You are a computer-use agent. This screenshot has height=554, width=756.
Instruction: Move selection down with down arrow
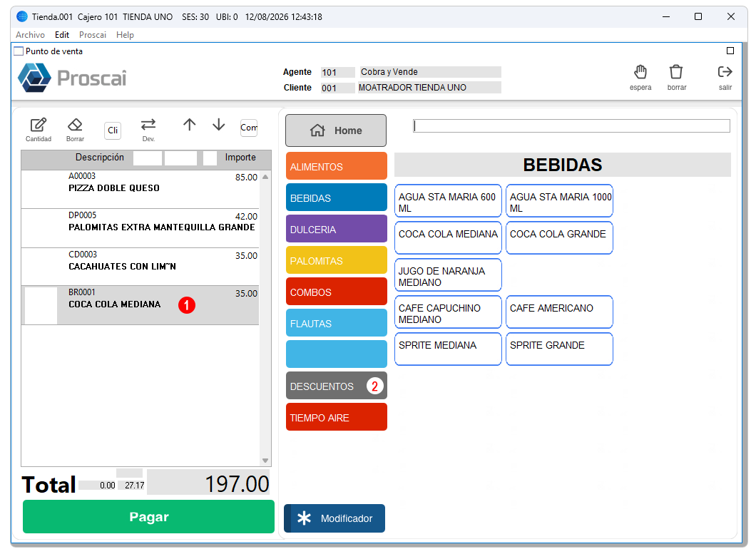coord(218,125)
